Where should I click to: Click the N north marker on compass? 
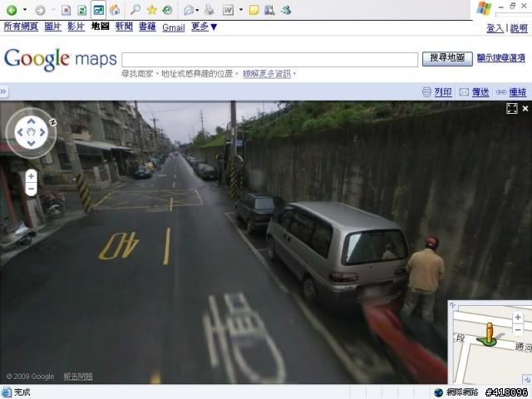[x=52, y=122]
